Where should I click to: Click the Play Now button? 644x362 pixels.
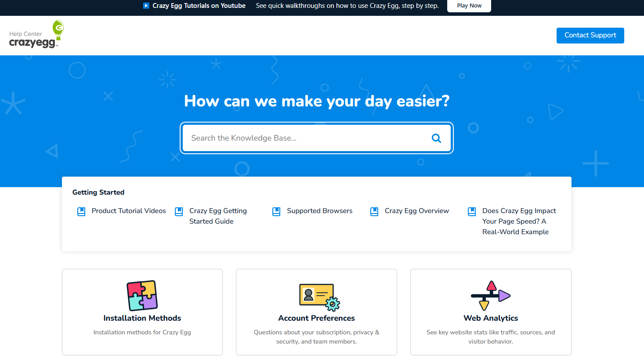pyautogui.click(x=469, y=6)
